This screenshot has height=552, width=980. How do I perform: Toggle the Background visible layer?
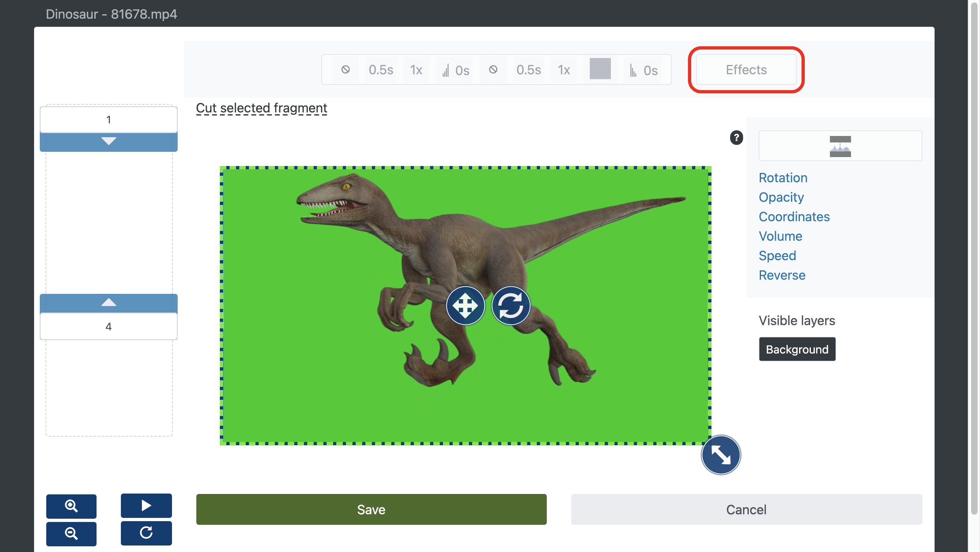[797, 349]
